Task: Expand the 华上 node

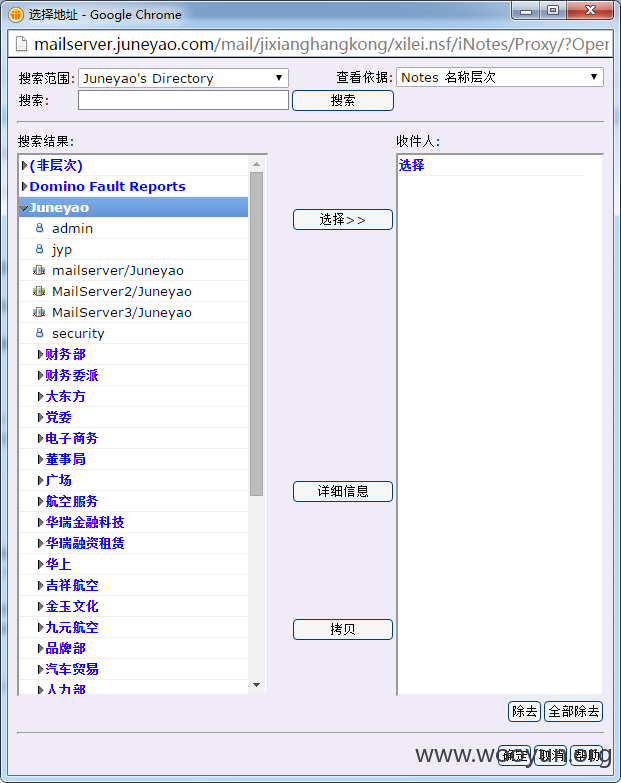Action: 40,564
